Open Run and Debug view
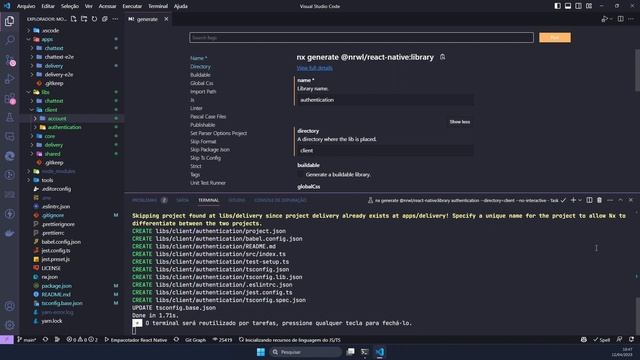 (x=9, y=79)
